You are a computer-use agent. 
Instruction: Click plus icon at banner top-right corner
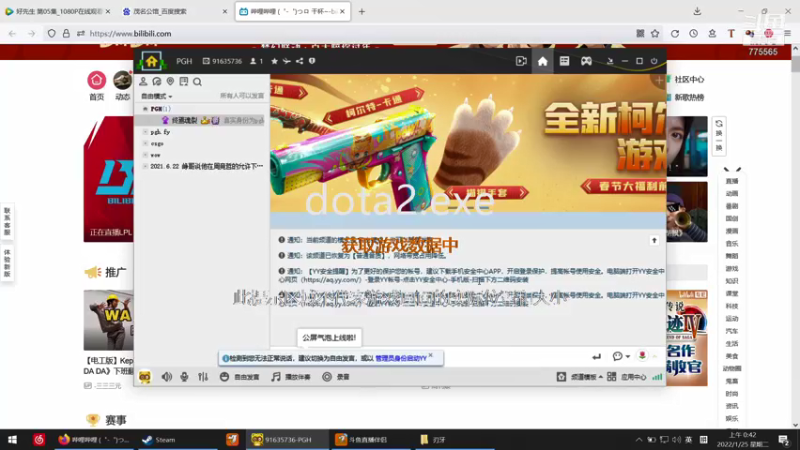pos(659,81)
